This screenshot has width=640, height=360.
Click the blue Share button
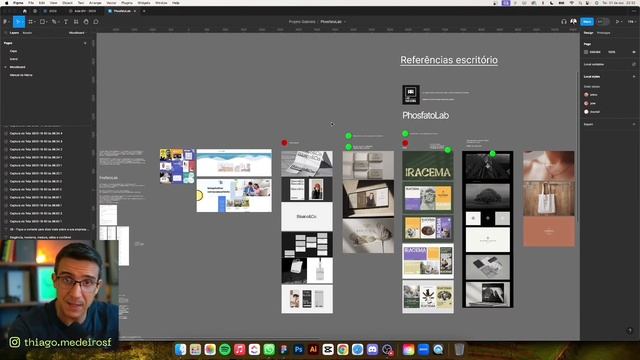point(587,22)
